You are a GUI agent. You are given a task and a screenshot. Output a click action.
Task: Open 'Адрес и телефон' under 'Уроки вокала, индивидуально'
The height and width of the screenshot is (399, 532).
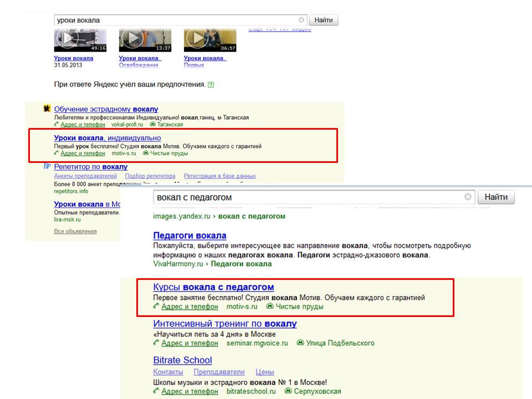[83, 154]
